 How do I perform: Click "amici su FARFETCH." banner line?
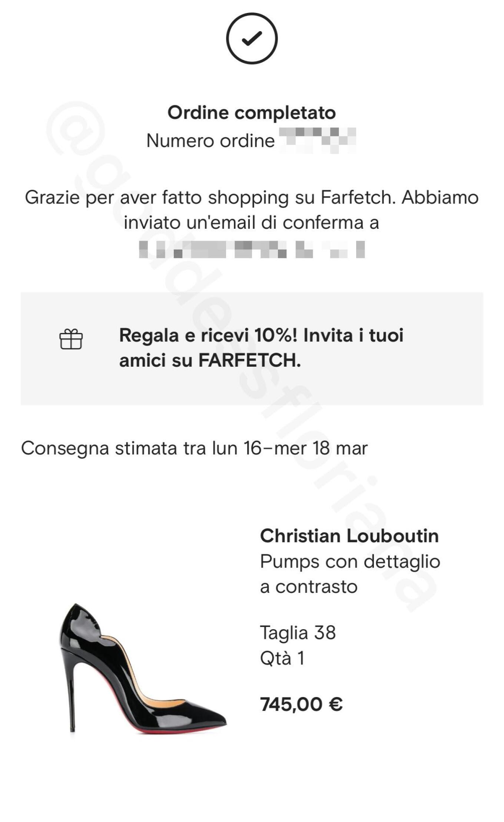pos(210,360)
